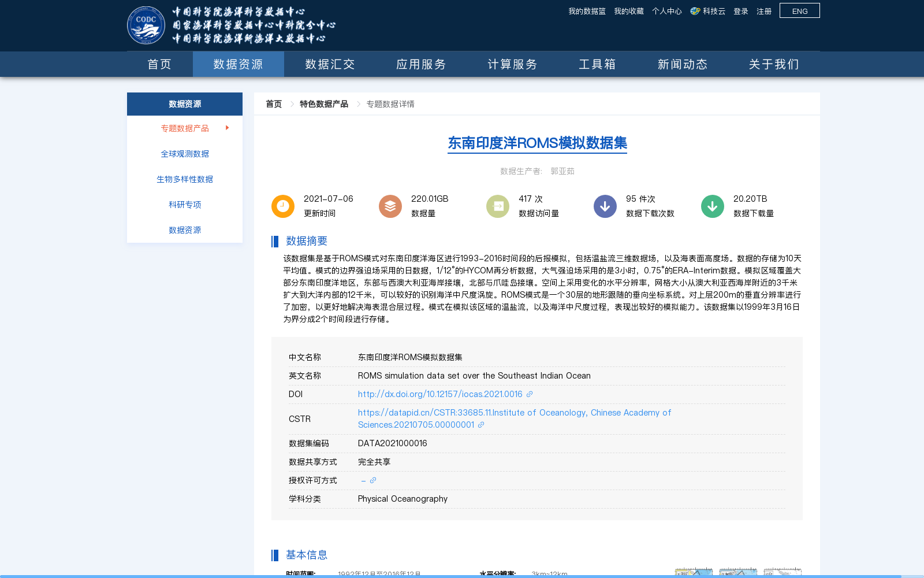Click the orange clock update-time icon
Viewport: 924px width, 578px height.
point(283,206)
